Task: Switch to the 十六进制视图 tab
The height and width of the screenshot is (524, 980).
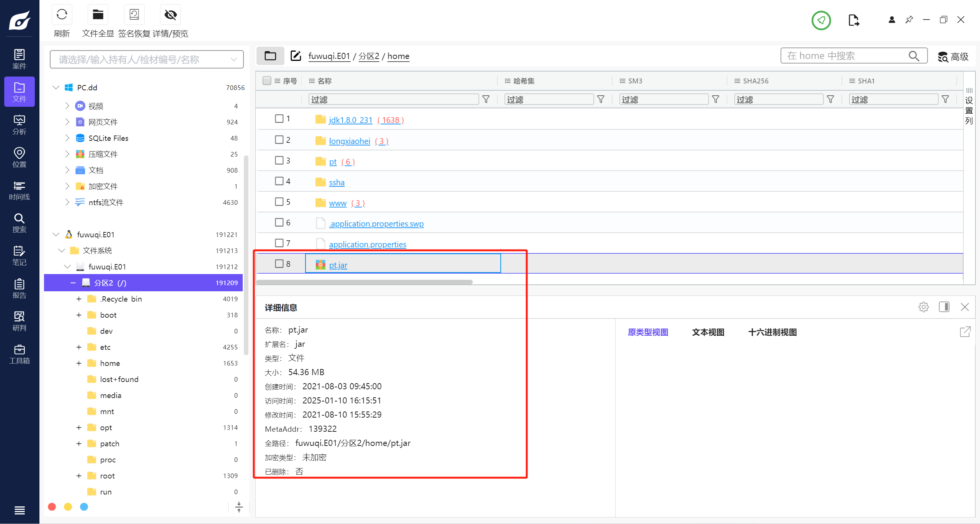Action: point(772,332)
